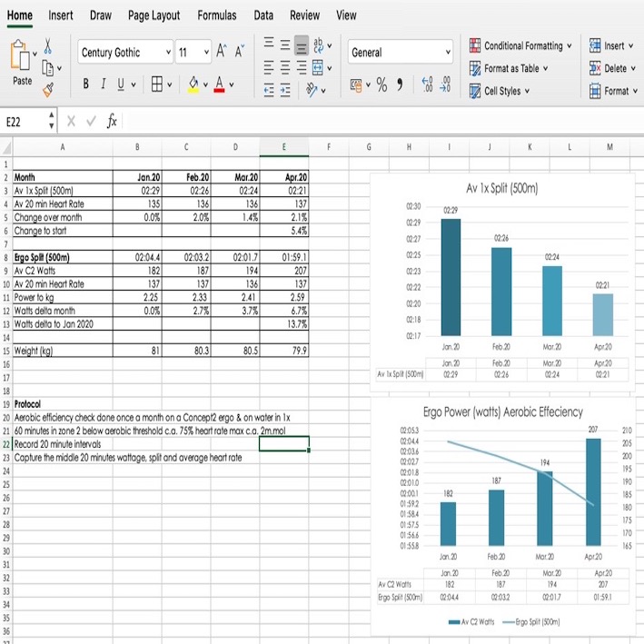
Task: Click the Insert Function fx button
Action: tap(112, 121)
